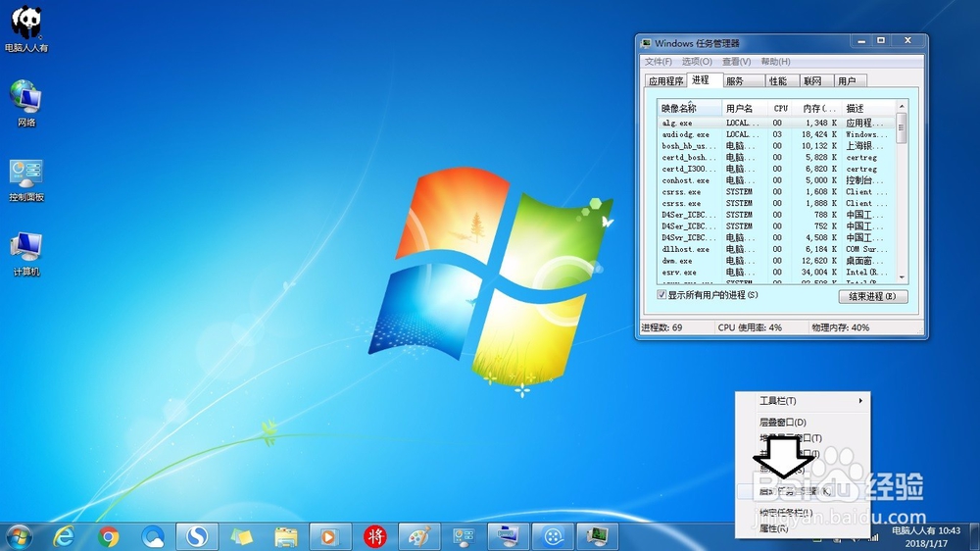Open the film reel video taskbar icon
The image size is (980, 551).
tap(553, 536)
